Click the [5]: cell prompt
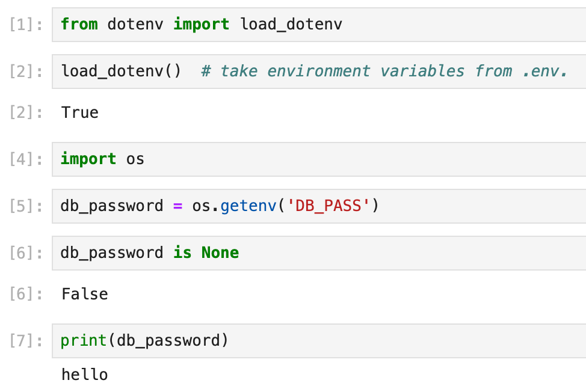 [x=26, y=206]
